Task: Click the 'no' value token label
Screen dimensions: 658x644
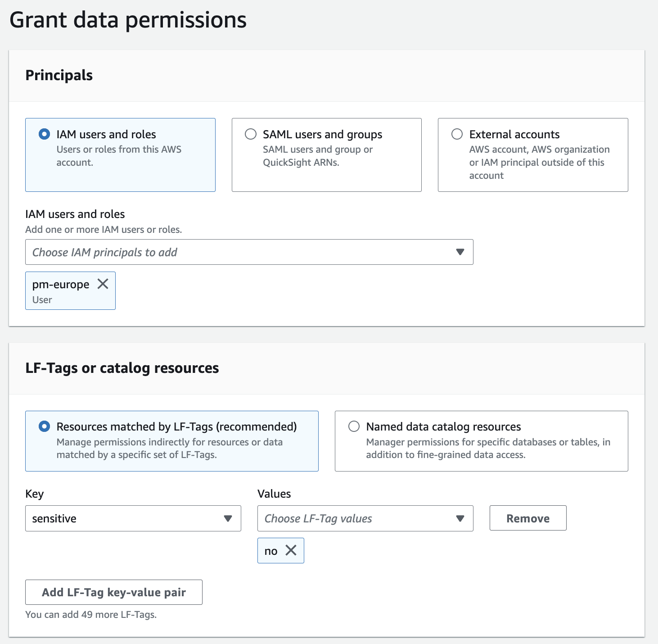Action: click(271, 551)
